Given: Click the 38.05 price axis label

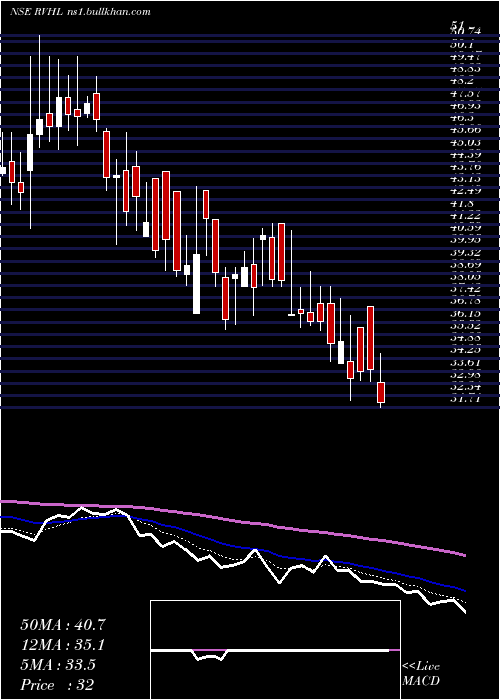Looking at the screenshot, I should [466, 277].
